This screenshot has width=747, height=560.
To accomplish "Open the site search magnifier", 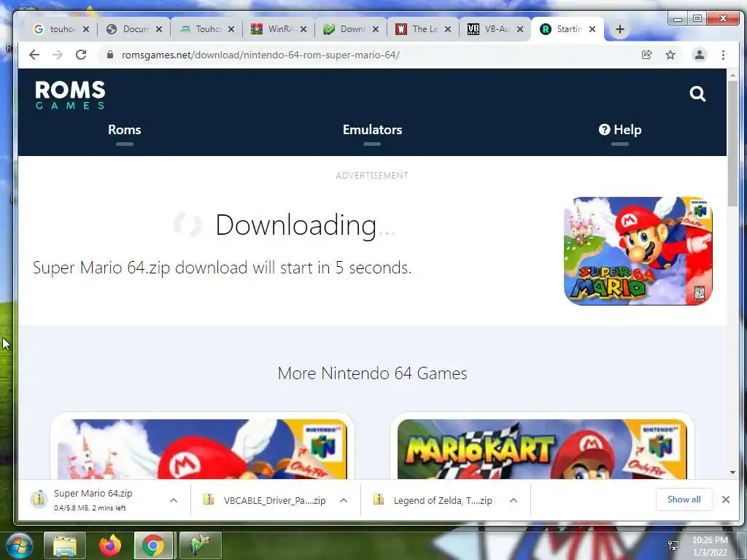I will click(x=697, y=94).
